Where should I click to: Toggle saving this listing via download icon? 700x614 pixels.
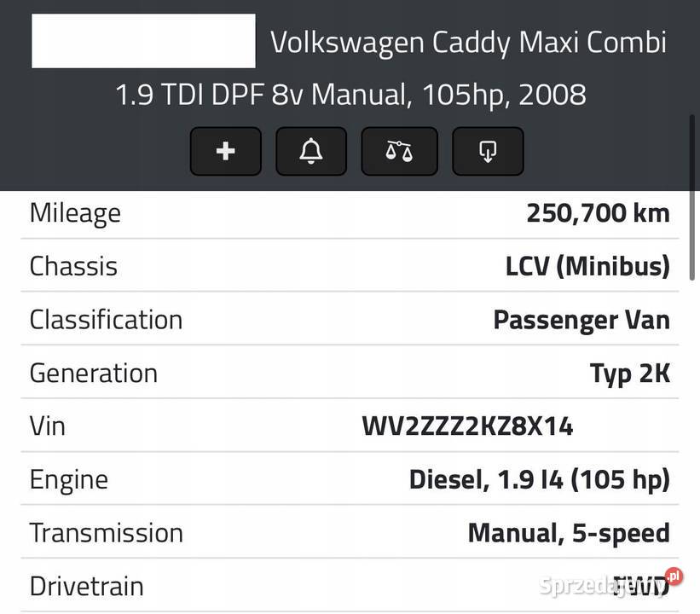pyautogui.click(x=488, y=150)
